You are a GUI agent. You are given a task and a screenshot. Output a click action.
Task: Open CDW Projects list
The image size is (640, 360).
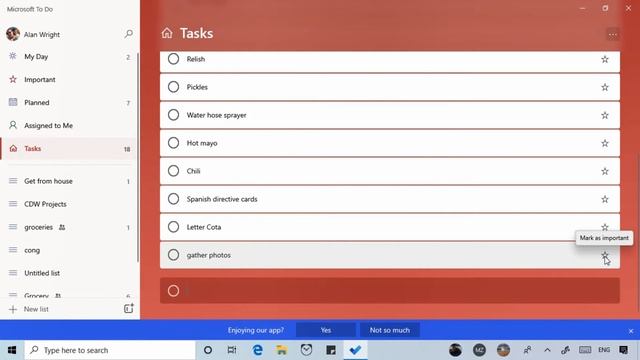69,204
